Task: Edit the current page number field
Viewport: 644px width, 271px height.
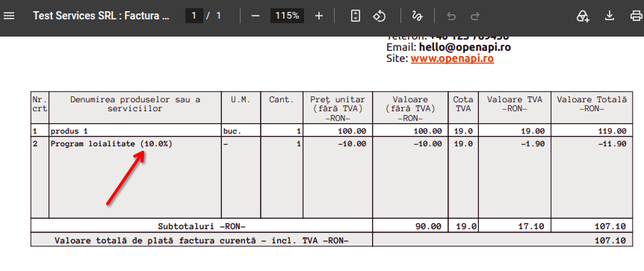Action: [193, 16]
